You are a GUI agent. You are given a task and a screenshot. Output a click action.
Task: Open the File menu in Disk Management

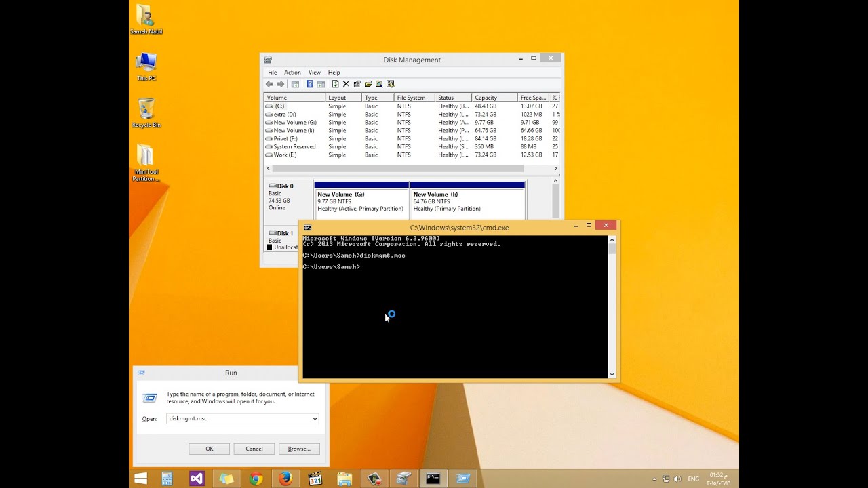[272, 72]
